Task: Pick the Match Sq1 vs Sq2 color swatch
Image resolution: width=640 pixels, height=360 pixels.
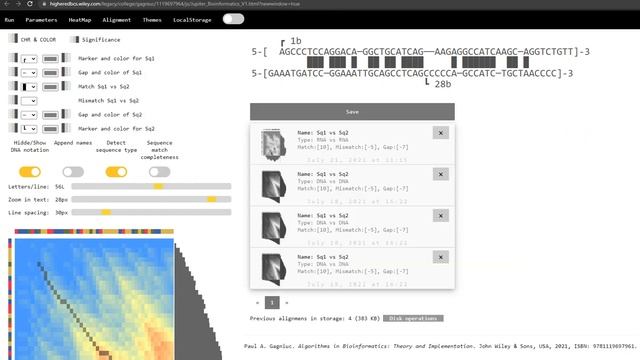Action: (x=50, y=87)
